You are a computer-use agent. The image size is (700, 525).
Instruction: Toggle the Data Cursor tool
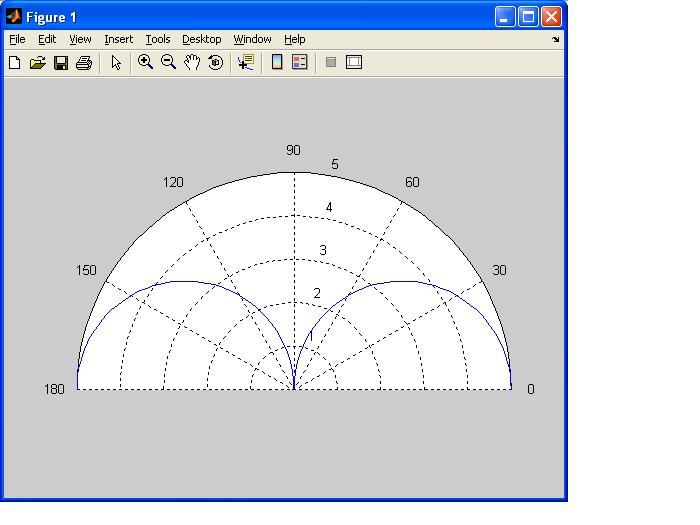[245, 62]
